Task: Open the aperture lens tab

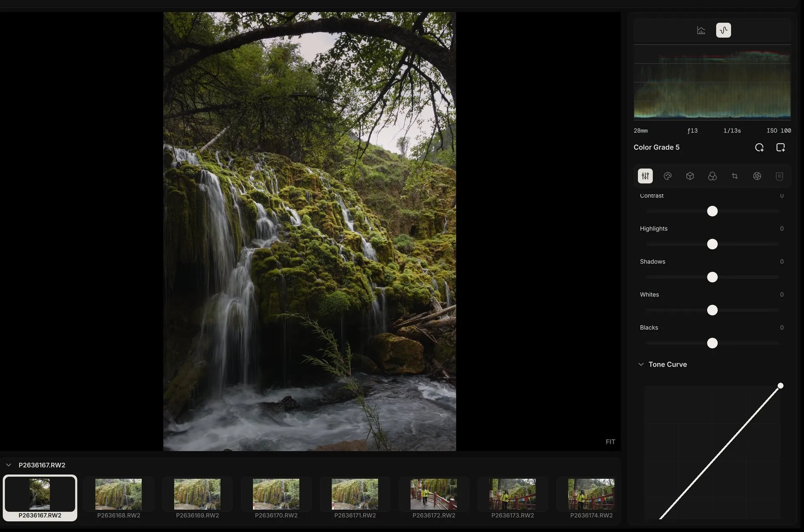Action: click(757, 176)
